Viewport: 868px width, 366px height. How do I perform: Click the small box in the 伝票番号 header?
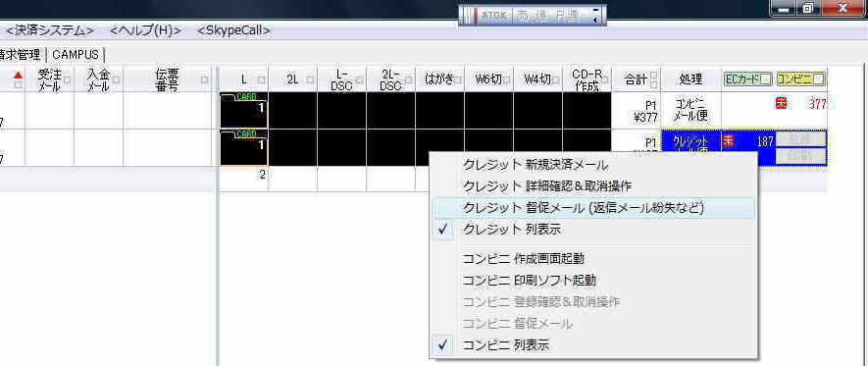205,79
